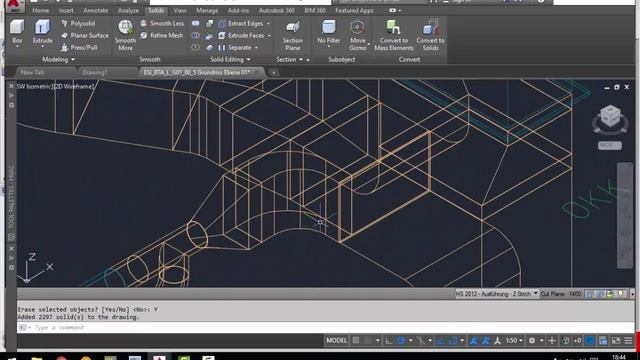Image resolution: width=640 pixels, height=360 pixels.
Task: Choose the Polysolid tool
Action: pos(78,24)
